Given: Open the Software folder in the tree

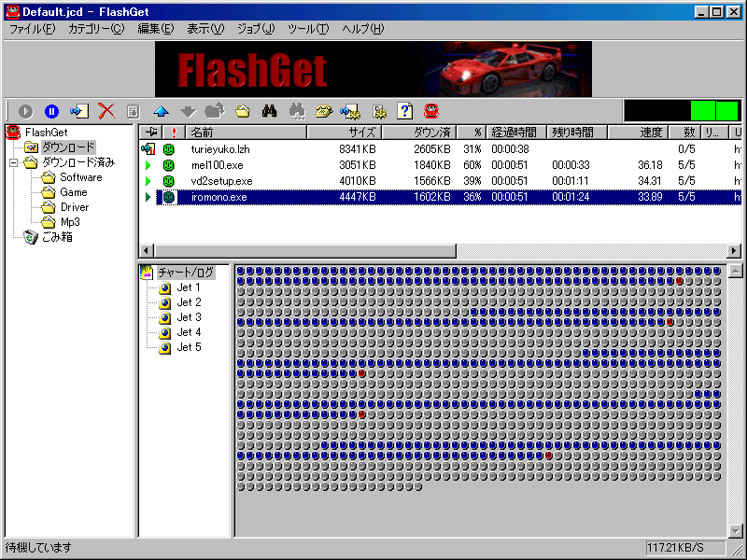Looking at the screenshot, I should 81,177.
